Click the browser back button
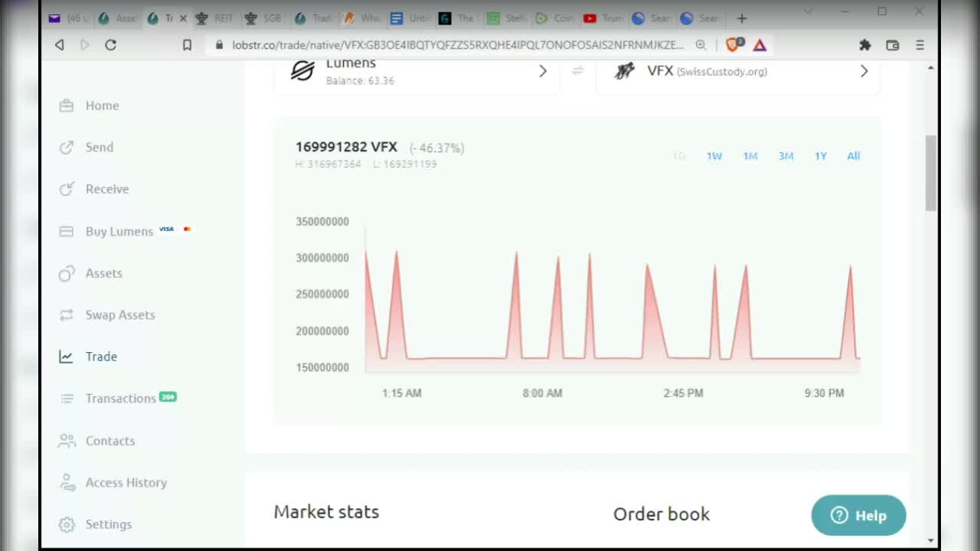Image resolution: width=980 pixels, height=551 pixels. tap(60, 45)
